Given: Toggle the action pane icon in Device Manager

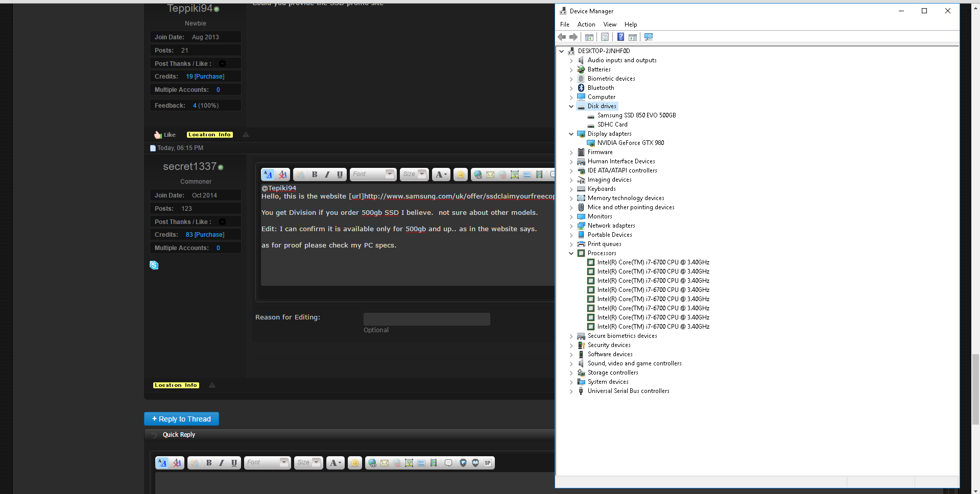Looking at the screenshot, I should point(633,37).
